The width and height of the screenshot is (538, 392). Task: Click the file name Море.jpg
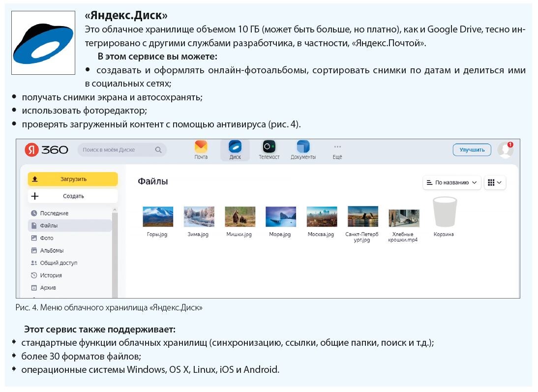280,235
